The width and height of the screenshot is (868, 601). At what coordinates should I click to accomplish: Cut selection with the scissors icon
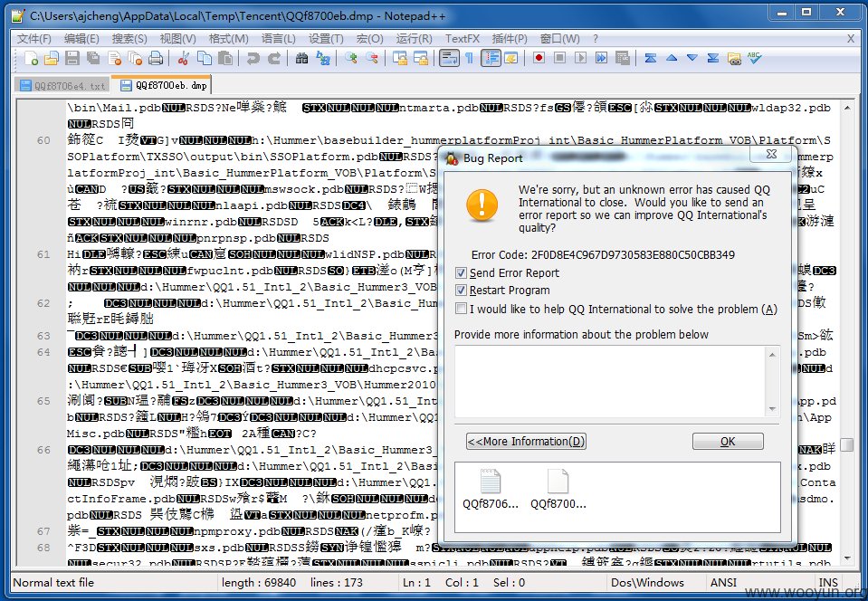coord(184,58)
